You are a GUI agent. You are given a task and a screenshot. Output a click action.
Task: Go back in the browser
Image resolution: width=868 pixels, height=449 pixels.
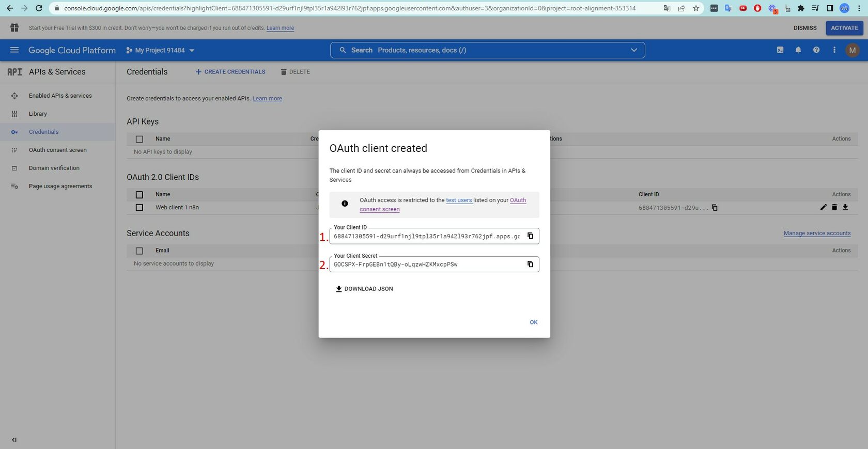(x=10, y=8)
